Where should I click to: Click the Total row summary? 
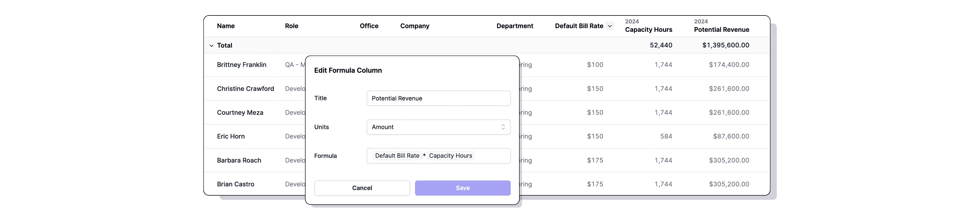click(224, 45)
